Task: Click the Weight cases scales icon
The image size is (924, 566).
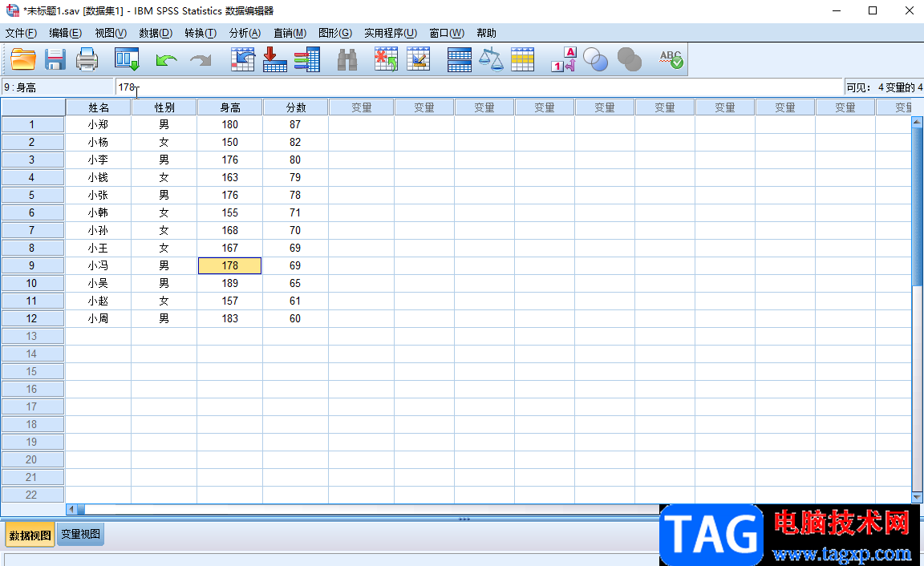Action: click(491, 59)
